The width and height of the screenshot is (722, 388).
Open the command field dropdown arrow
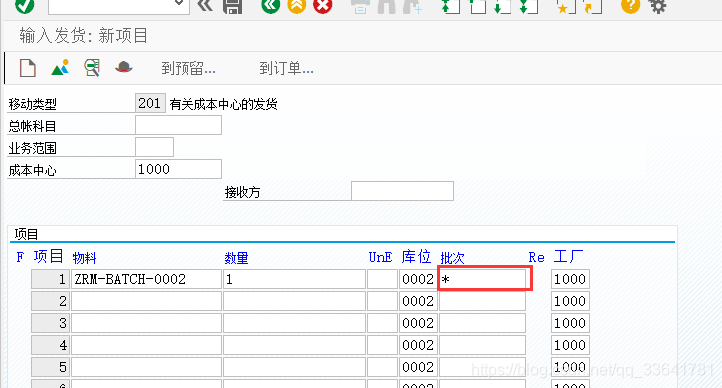pyautogui.click(x=180, y=4)
